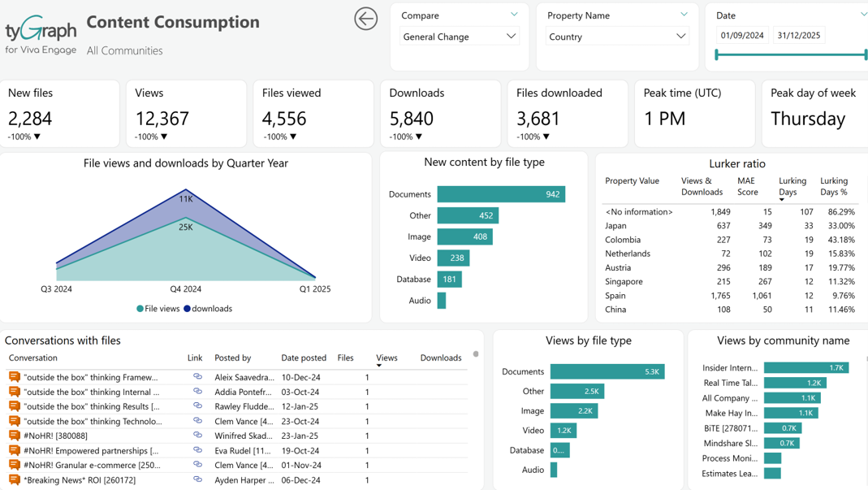The height and width of the screenshot is (490, 868).
Task: Sort by the Conversation column header
Action: [x=32, y=358]
